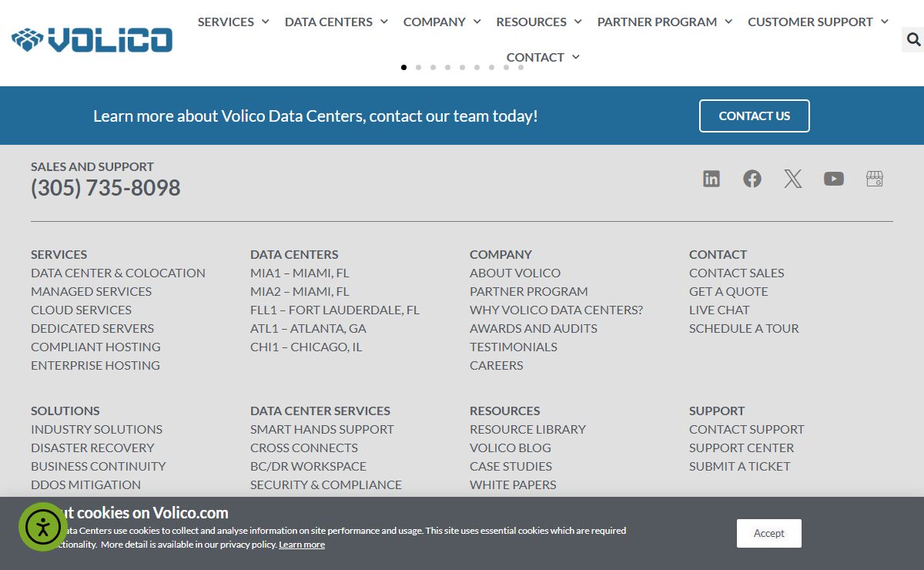Open the search magnifier icon
This screenshot has width=924, height=570.
pos(913,39)
